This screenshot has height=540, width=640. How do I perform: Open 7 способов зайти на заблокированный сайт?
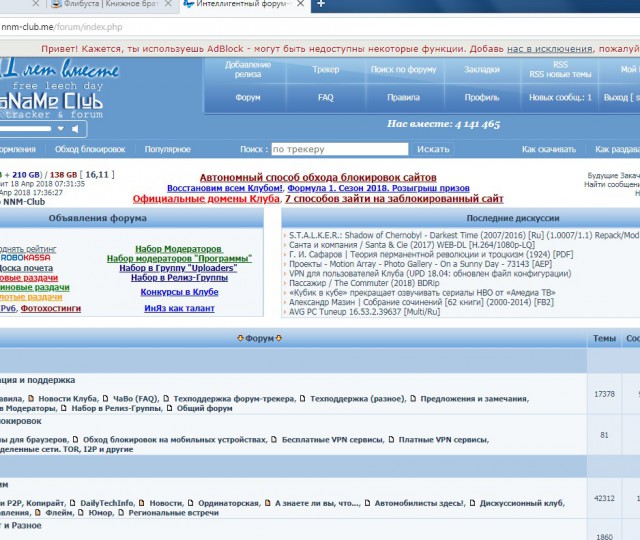[x=394, y=199]
